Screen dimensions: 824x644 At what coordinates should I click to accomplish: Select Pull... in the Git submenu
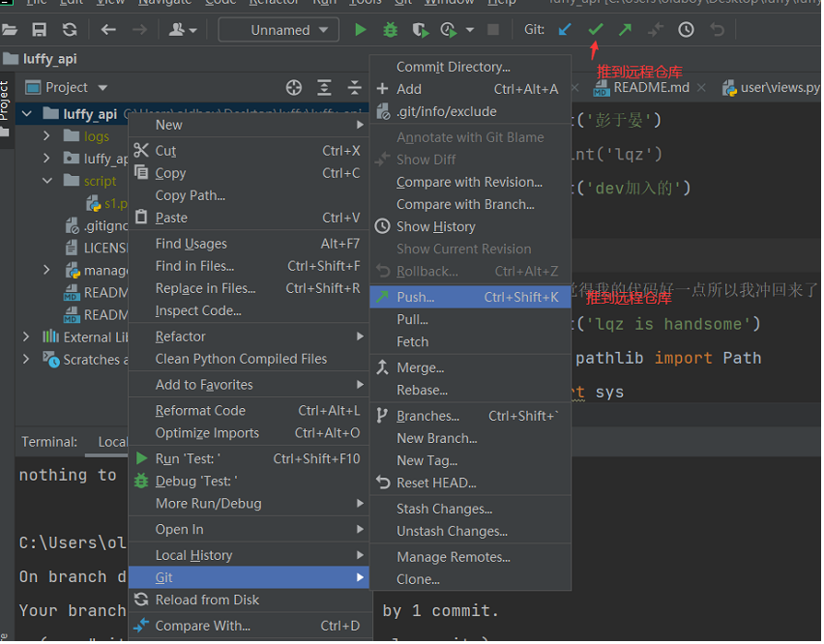(412, 319)
